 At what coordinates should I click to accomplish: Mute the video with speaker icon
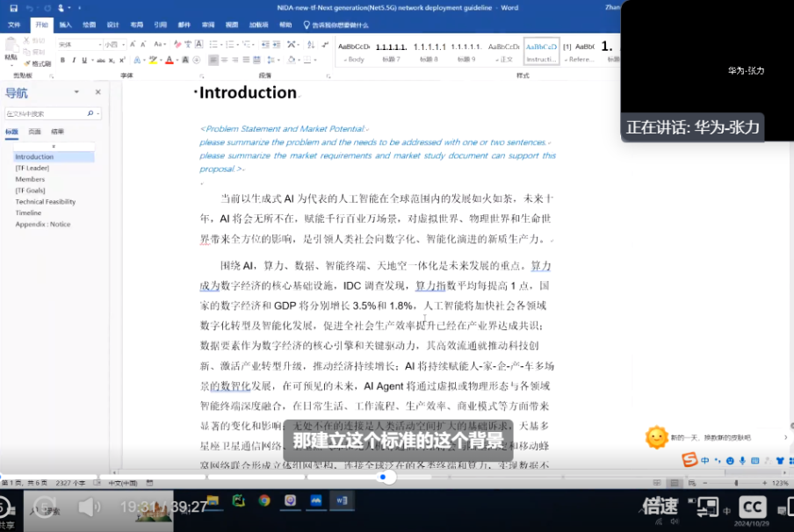(x=90, y=507)
